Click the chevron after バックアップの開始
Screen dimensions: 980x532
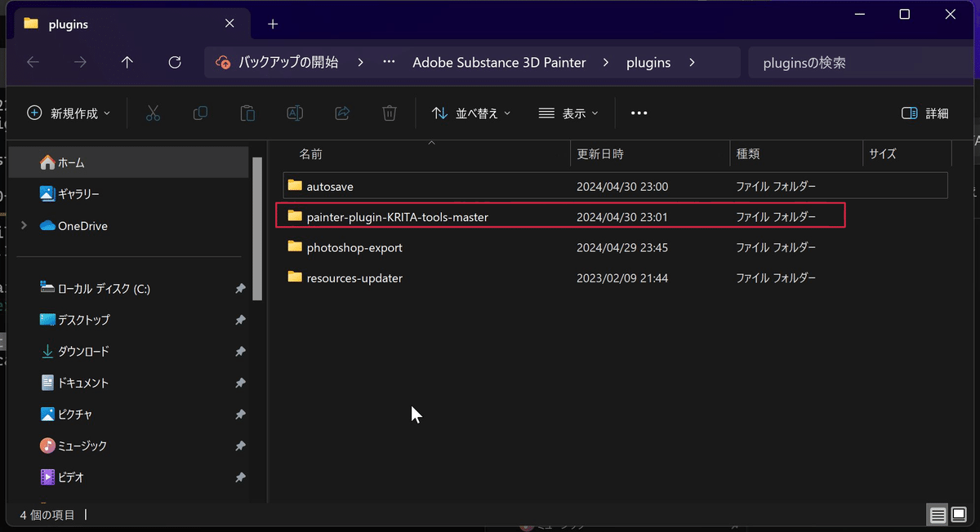click(359, 62)
